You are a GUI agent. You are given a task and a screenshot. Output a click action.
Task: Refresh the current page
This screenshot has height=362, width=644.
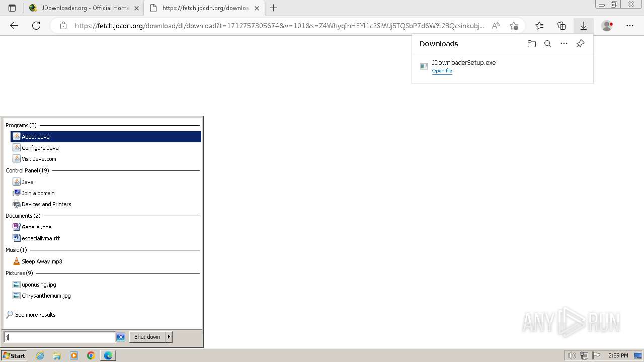click(x=36, y=26)
